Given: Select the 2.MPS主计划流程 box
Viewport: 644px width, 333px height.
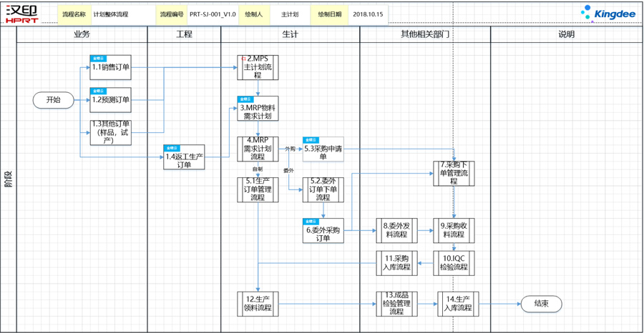Looking at the screenshot, I should point(258,69).
